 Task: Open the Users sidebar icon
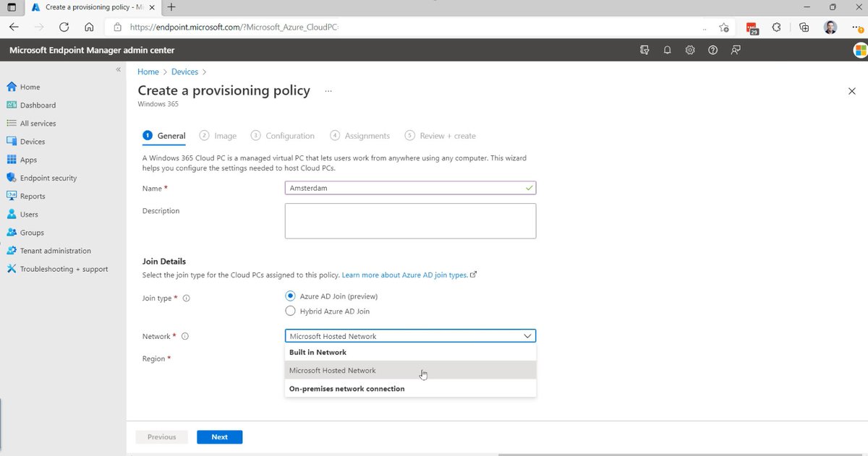click(x=12, y=214)
